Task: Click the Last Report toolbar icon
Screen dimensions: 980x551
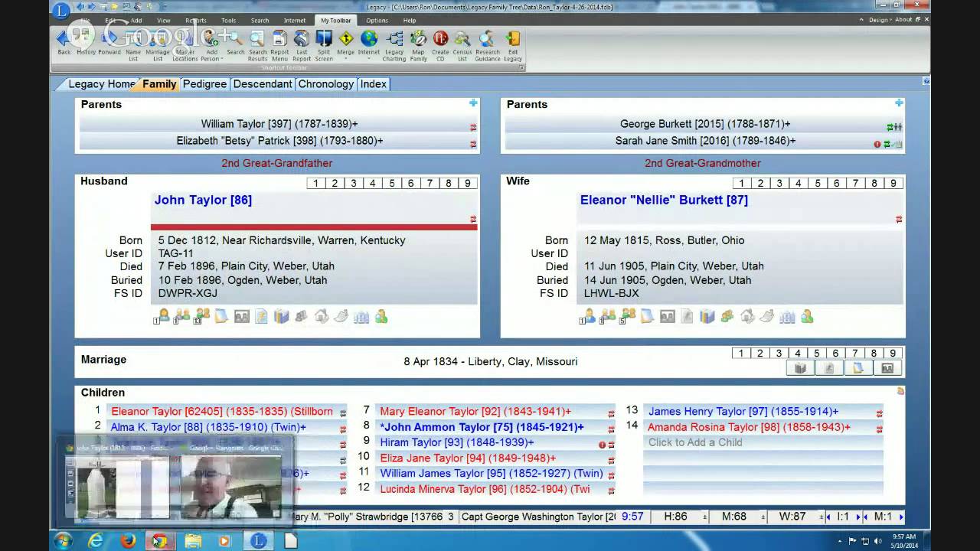Action: click(302, 46)
